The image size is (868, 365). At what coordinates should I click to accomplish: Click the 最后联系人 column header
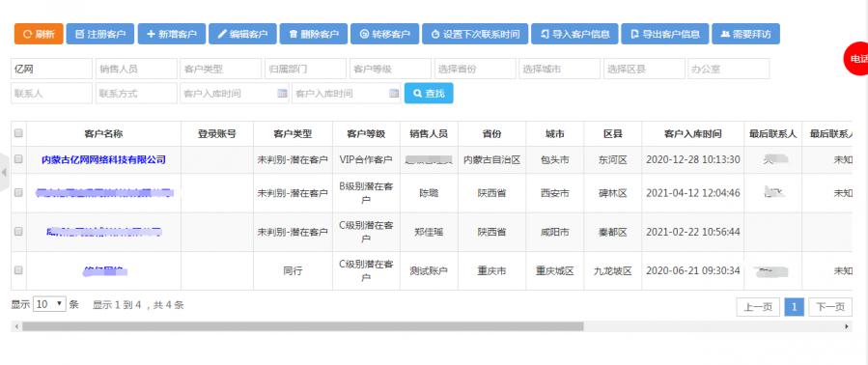772,133
